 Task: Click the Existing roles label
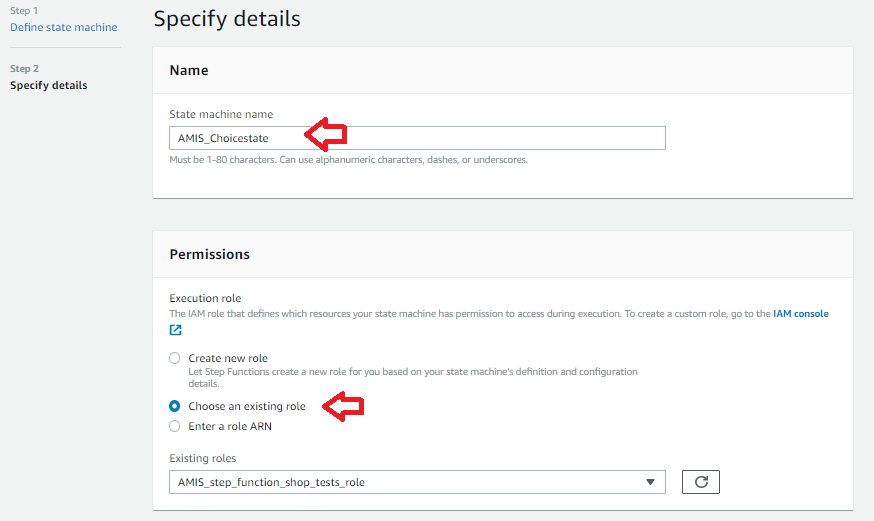point(203,458)
